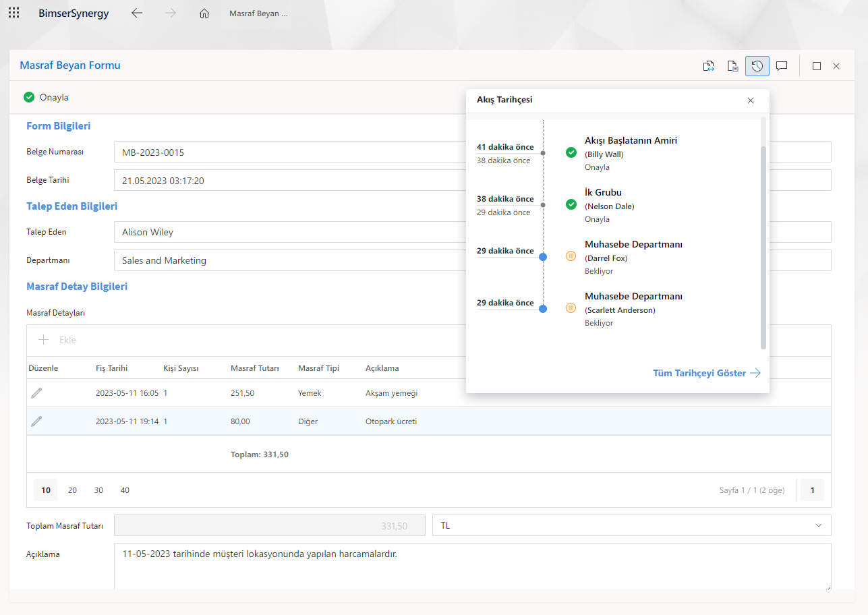Click the Nelson Dale history entry
This screenshot has height=615, width=868.
click(609, 206)
